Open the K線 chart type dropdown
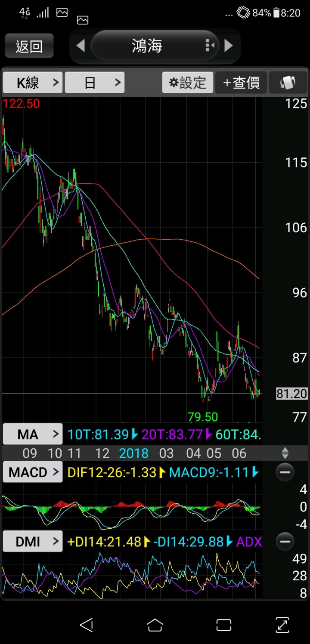The image size is (310, 644). pyautogui.click(x=33, y=83)
